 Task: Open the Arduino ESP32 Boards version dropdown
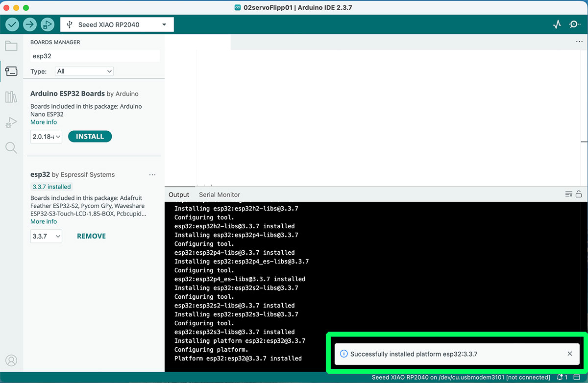click(x=46, y=137)
